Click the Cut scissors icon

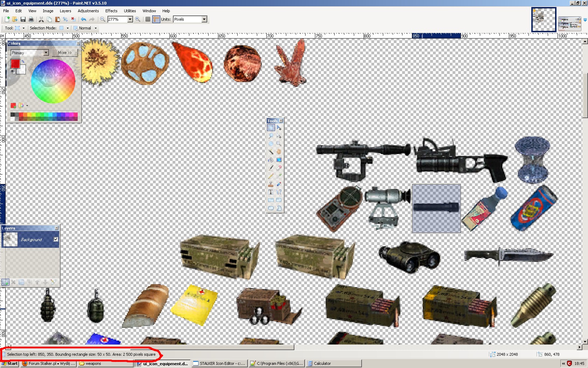41,19
